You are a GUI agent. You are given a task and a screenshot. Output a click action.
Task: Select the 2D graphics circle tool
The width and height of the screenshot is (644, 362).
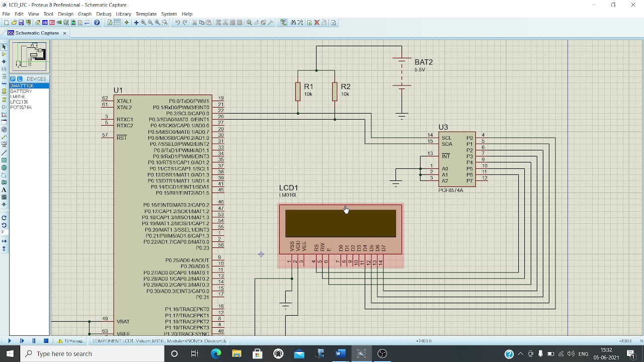(x=4, y=167)
